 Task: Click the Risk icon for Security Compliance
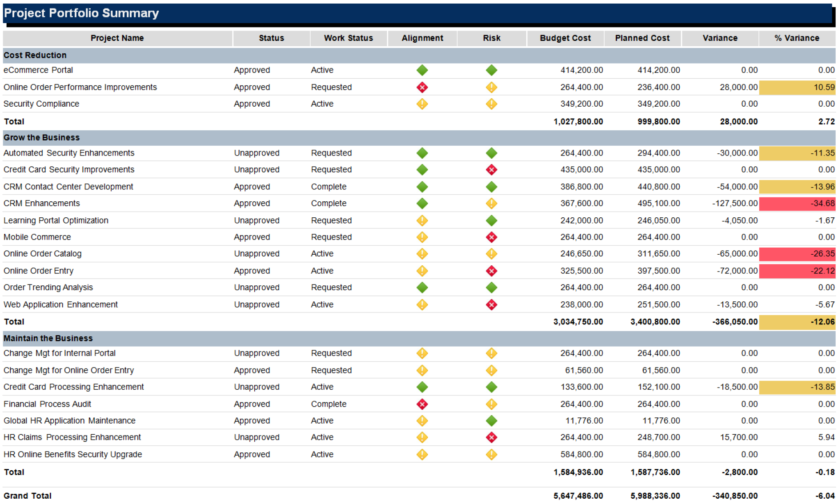click(491, 104)
